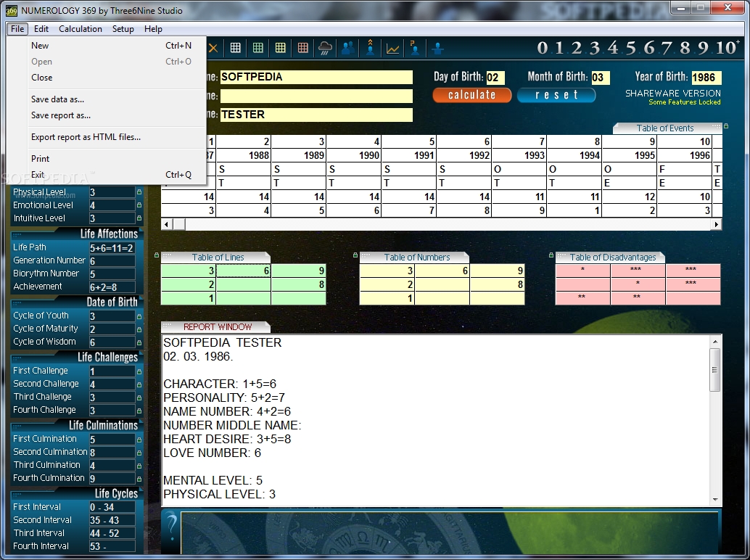The width and height of the screenshot is (750, 560).
Task: Click the large question mark help icon
Action: click(170, 528)
